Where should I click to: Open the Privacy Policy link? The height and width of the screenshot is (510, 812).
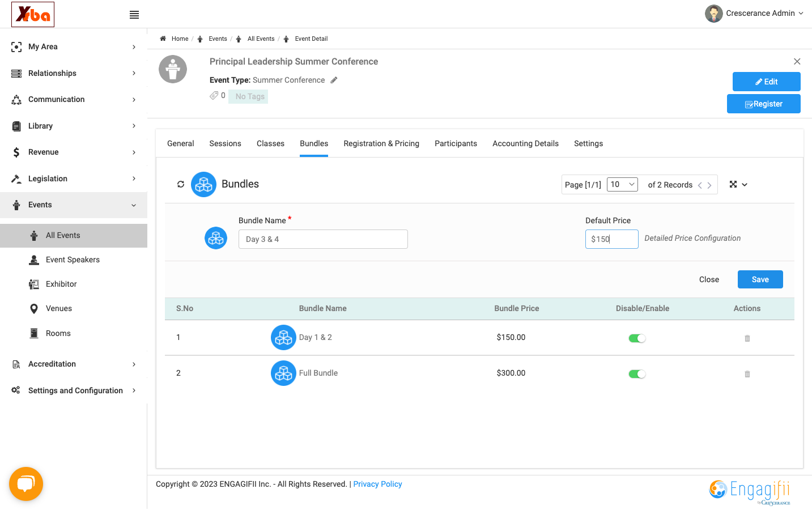click(x=377, y=484)
